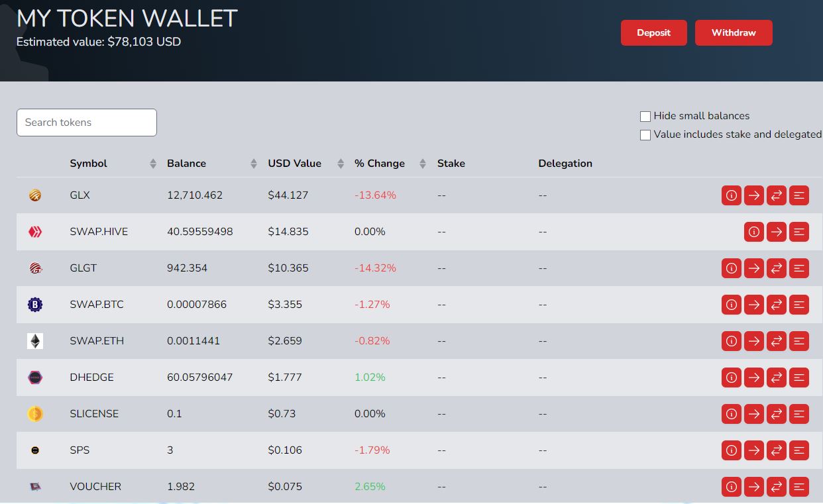Screen dimensions: 823x504
Task: Click the send arrow icon for SLICENSE
Action: pos(754,414)
